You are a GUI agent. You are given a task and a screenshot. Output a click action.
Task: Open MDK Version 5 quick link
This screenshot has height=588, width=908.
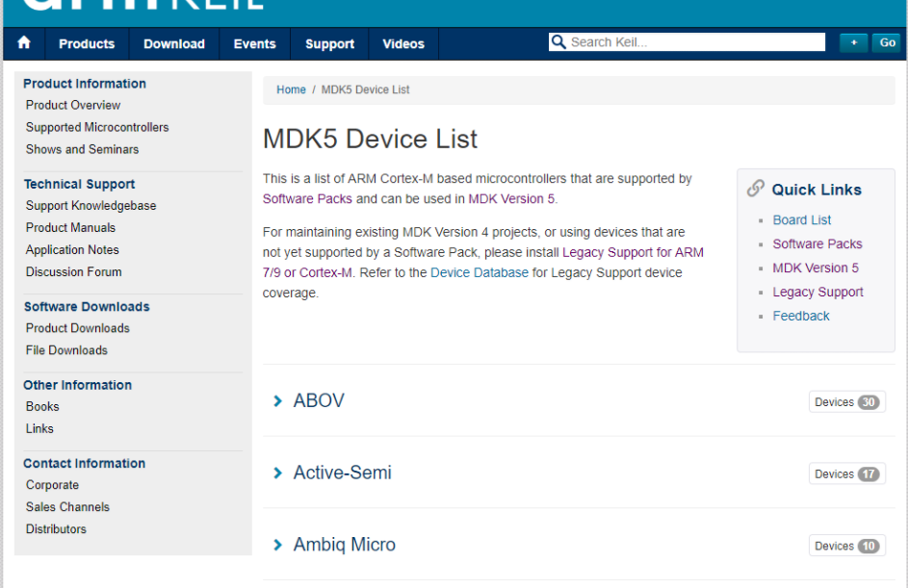(x=816, y=268)
